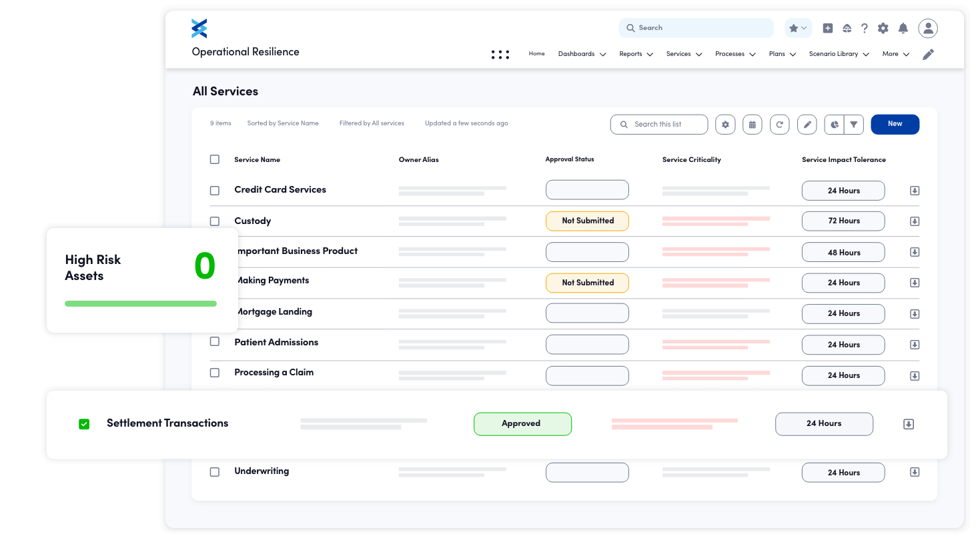
Task: Check the Custody row checkbox
Action: (x=215, y=221)
